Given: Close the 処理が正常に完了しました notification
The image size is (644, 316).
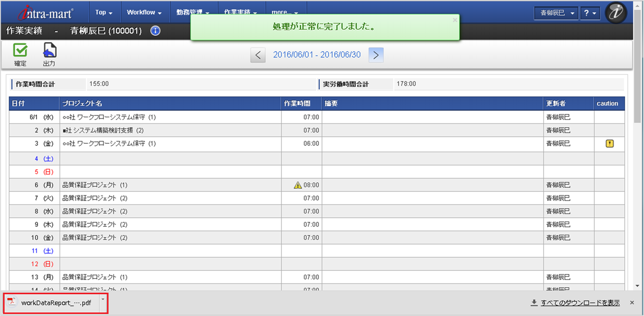Looking at the screenshot, I should coord(455,20).
